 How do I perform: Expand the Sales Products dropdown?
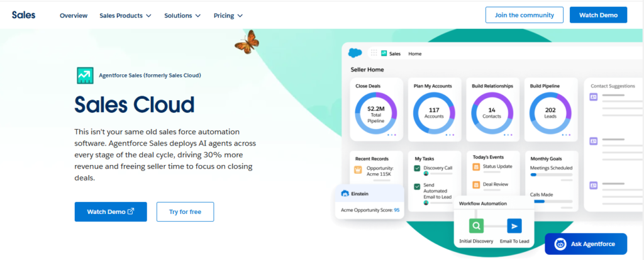(125, 16)
